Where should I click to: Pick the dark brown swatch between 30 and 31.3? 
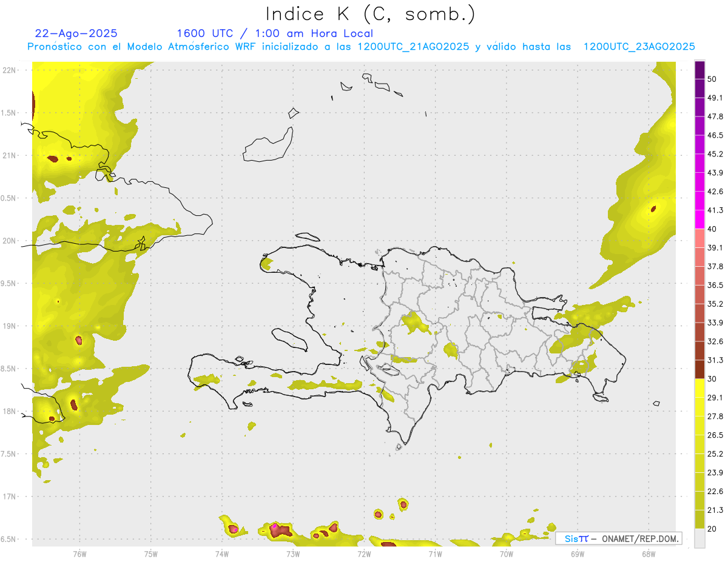pos(700,369)
